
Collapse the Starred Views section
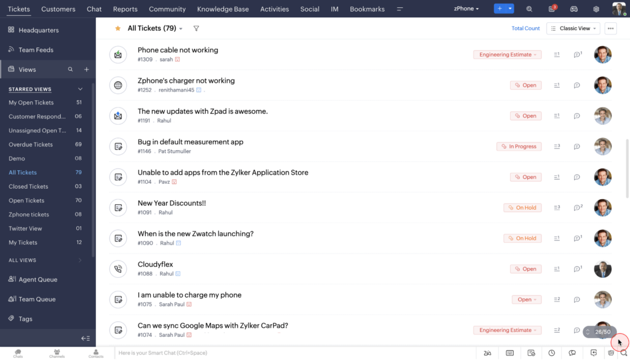[80, 89]
